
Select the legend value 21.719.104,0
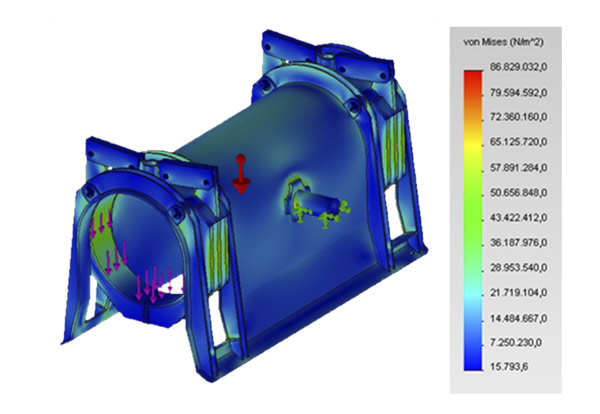518,293
